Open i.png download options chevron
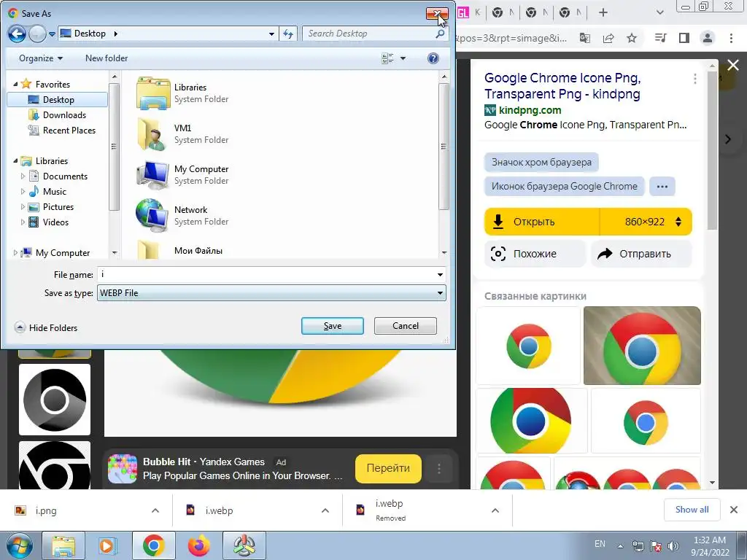The height and width of the screenshot is (560, 747). pyautogui.click(x=155, y=510)
